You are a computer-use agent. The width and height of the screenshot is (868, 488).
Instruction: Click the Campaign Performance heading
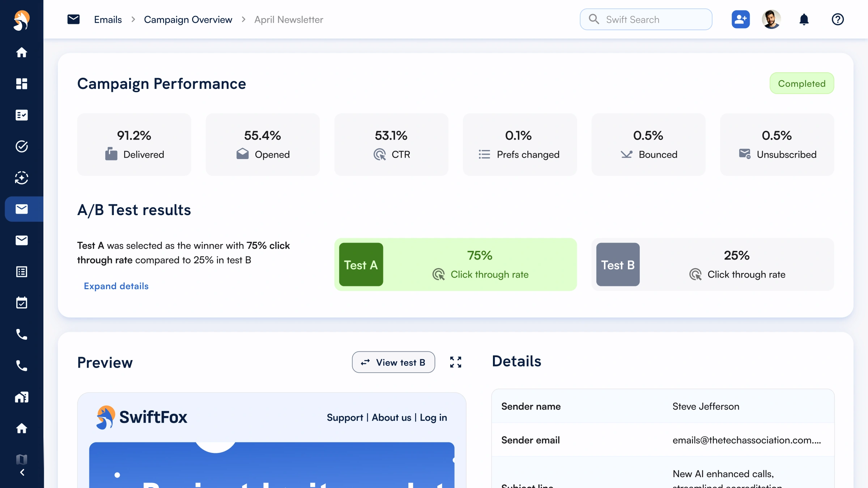coord(162,84)
